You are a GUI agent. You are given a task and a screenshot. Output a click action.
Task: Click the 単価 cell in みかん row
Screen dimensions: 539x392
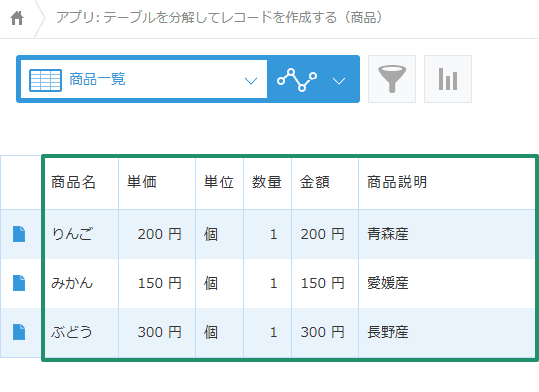157,283
